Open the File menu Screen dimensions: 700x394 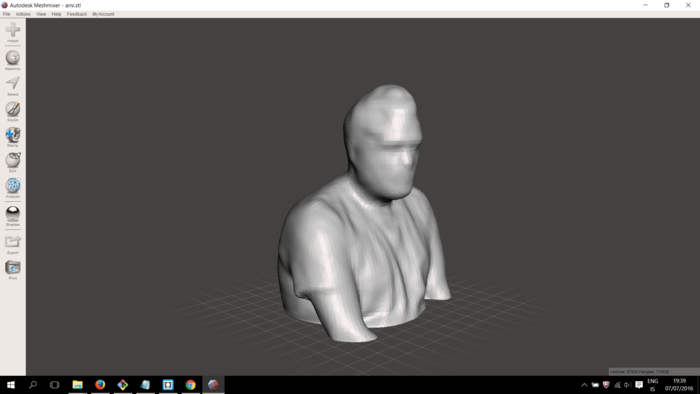tap(6, 14)
